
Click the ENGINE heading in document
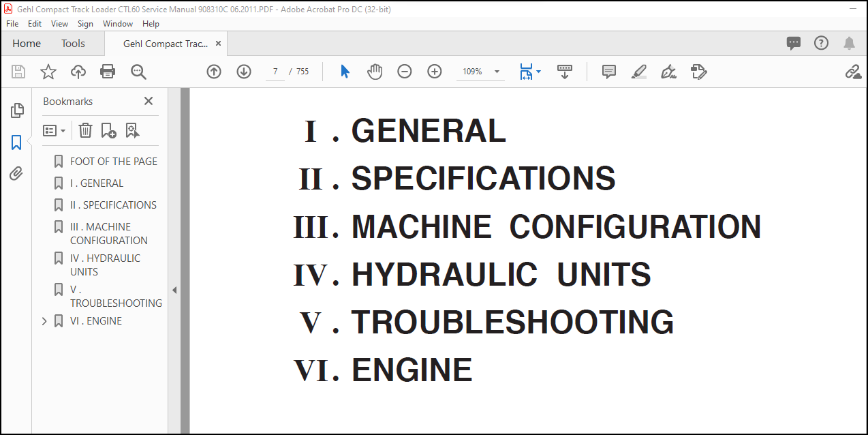pyautogui.click(x=412, y=370)
